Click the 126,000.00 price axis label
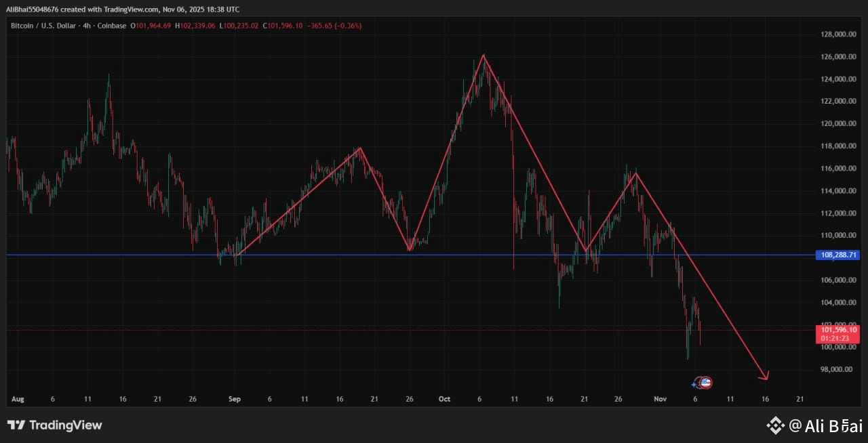 pyautogui.click(x=838, y=57)
